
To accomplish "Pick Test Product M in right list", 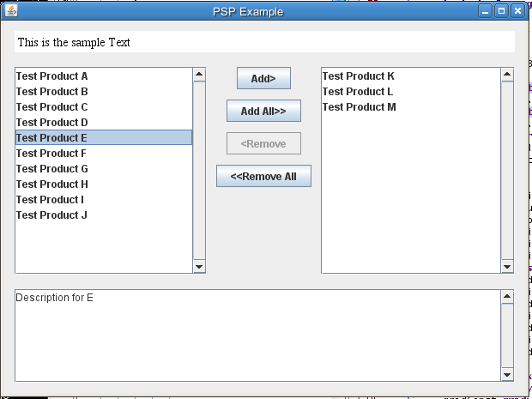I will tap(359, 107).
